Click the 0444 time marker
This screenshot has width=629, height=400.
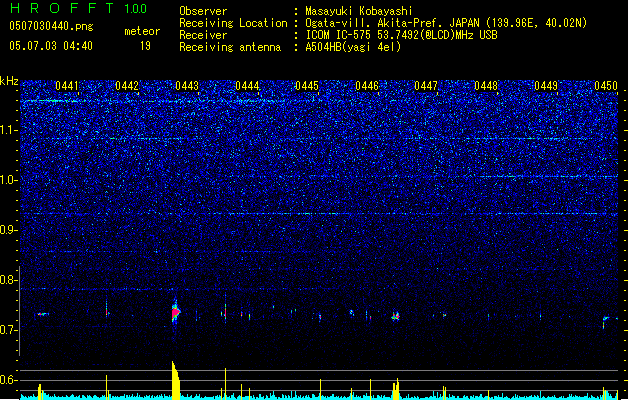point(247,86)
